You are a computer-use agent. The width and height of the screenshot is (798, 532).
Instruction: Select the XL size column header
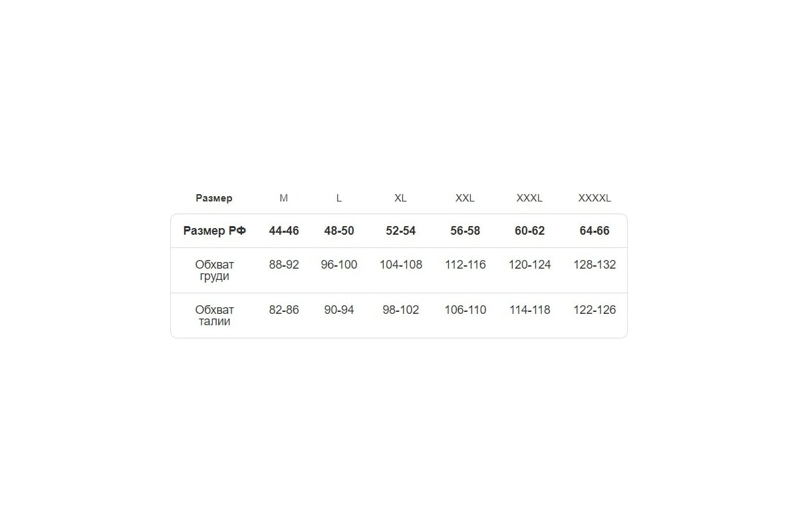400,198
